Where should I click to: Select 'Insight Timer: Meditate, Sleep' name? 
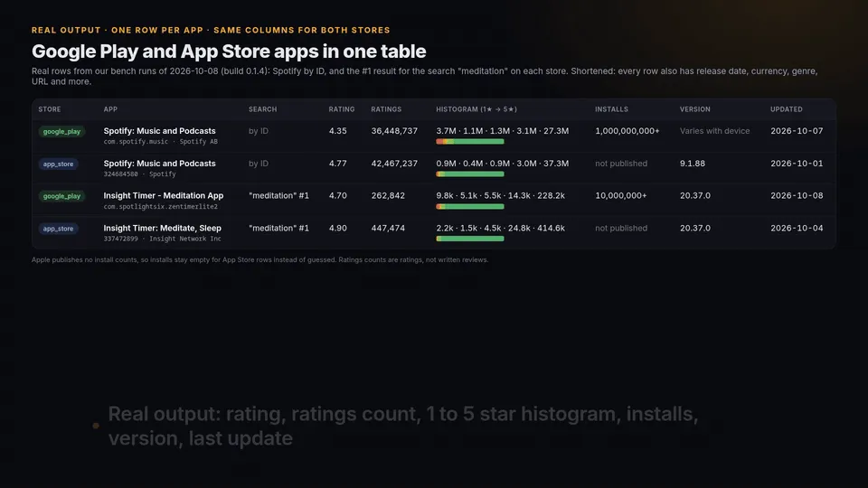coord(162,228)
